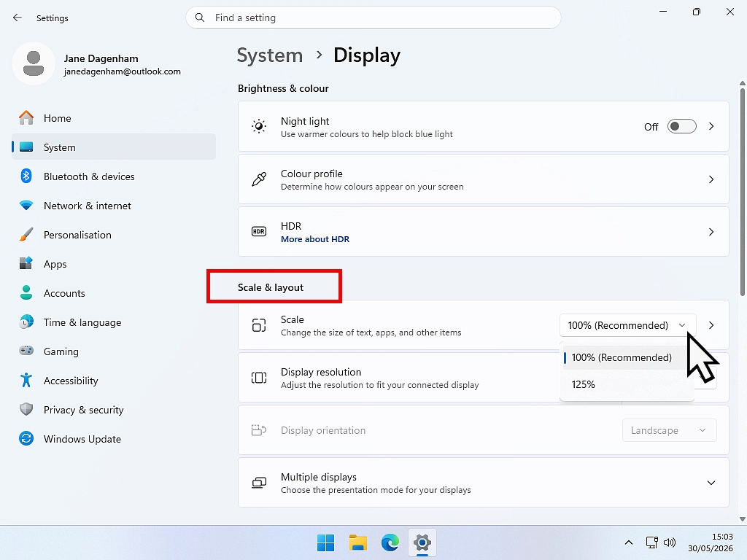Open the Scale dropdown box
Screen dimensions: 747x560
click(627, 325)
